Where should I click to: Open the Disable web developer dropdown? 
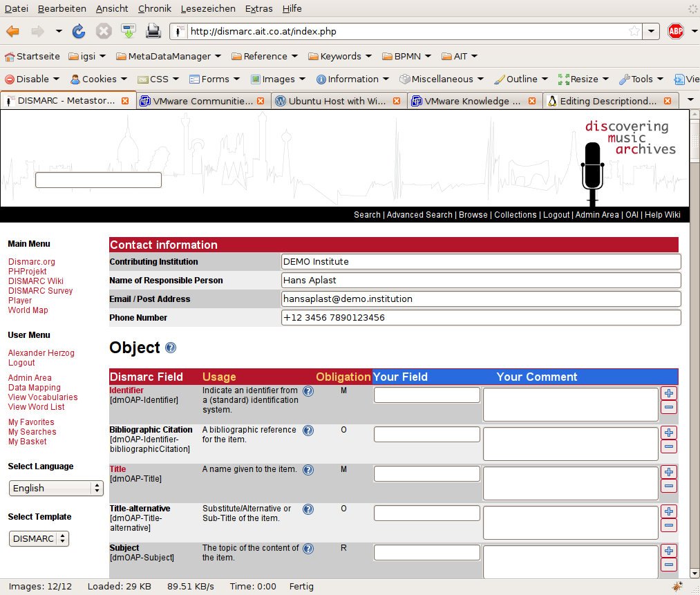[x=32, y=79]
